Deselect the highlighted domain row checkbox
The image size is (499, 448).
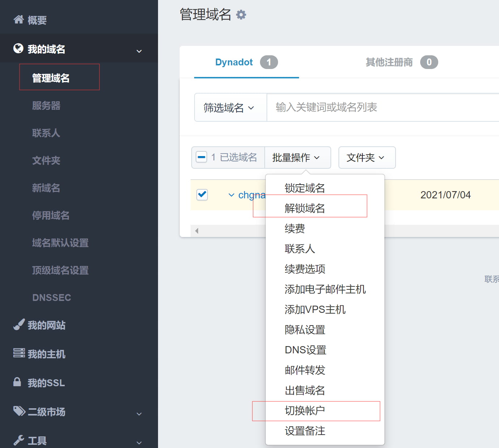[x=202, y=195]
